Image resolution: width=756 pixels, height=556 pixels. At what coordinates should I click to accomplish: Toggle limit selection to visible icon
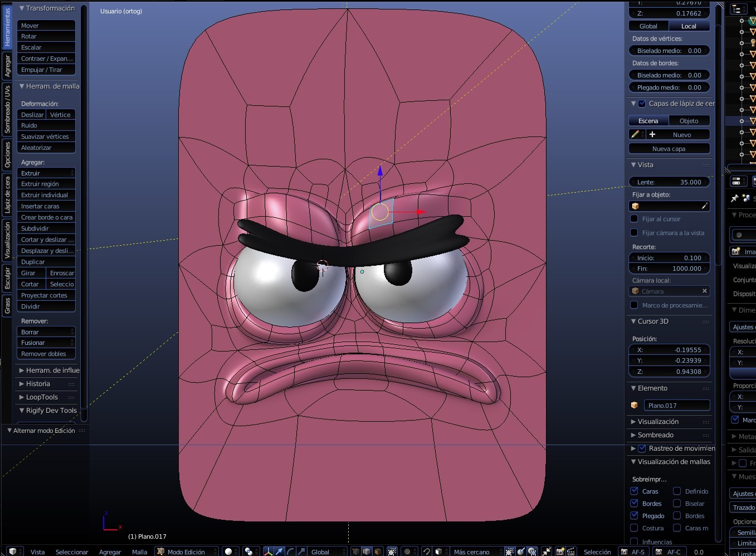tap(392, 552)
